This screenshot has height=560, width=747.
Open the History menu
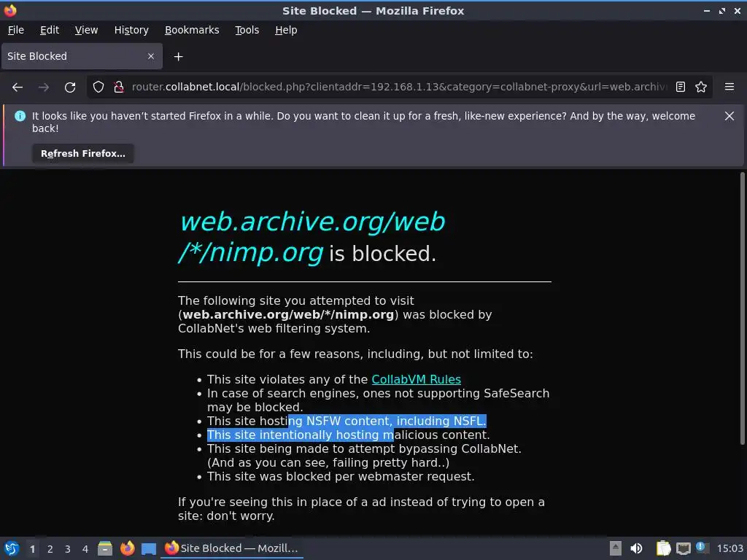click(x=131, y=30)
